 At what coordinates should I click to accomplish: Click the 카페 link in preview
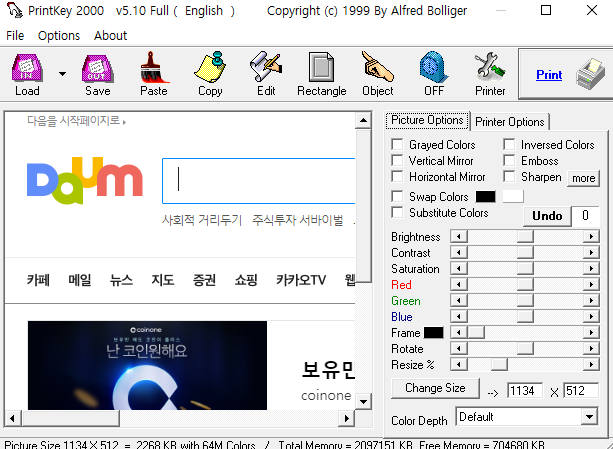click(x=38, y=280)
